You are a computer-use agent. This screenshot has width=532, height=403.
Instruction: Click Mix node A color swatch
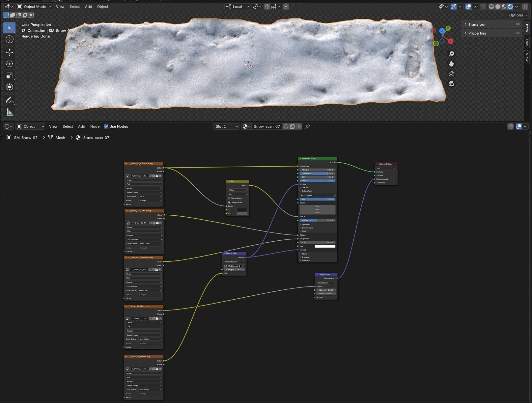242,210
